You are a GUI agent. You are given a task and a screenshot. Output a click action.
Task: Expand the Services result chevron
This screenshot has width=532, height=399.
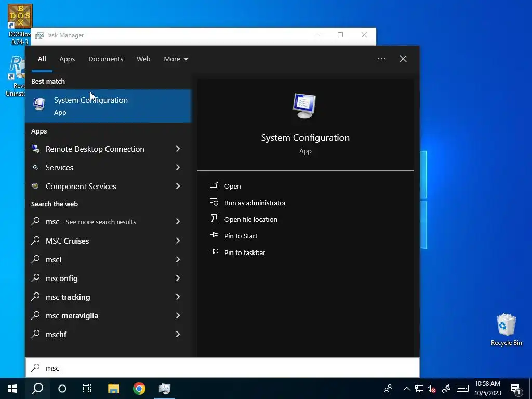178,167
